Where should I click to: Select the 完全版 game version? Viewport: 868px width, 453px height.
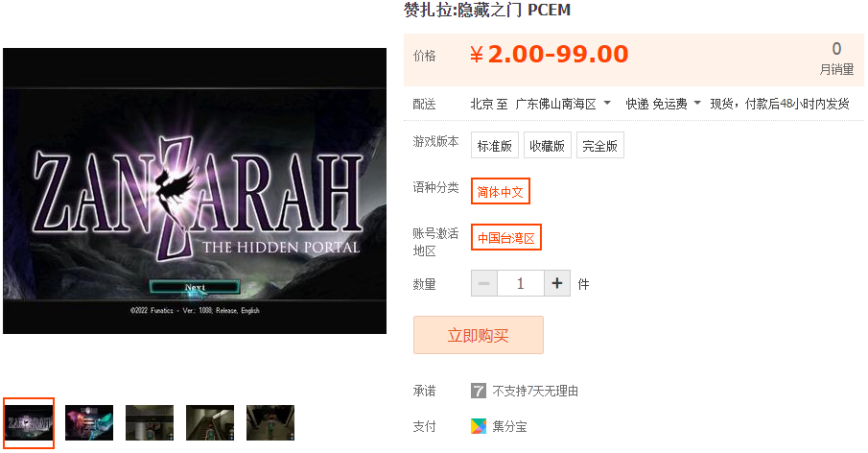600,145
